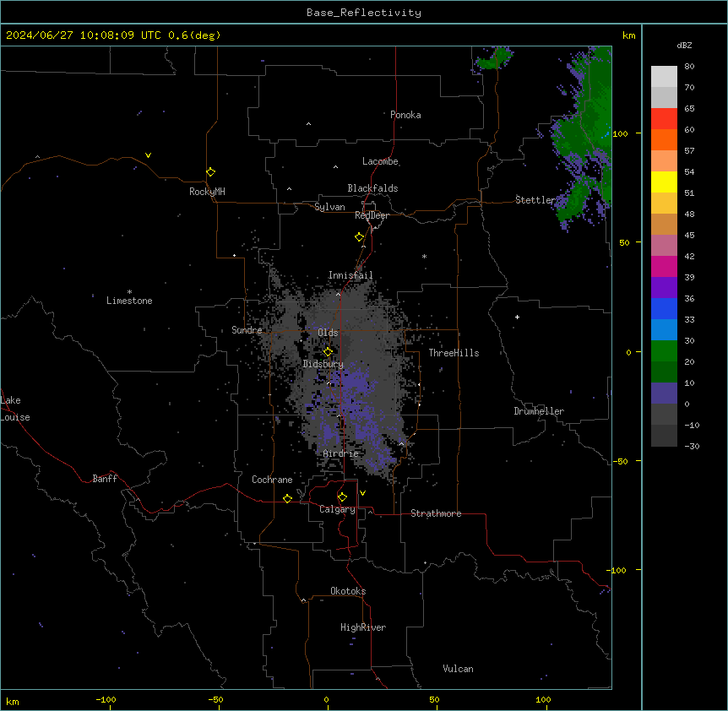Click the yellow diamond marker above RockyMH
This screenshot has width=728, height=711.
(x=210, y=172)
